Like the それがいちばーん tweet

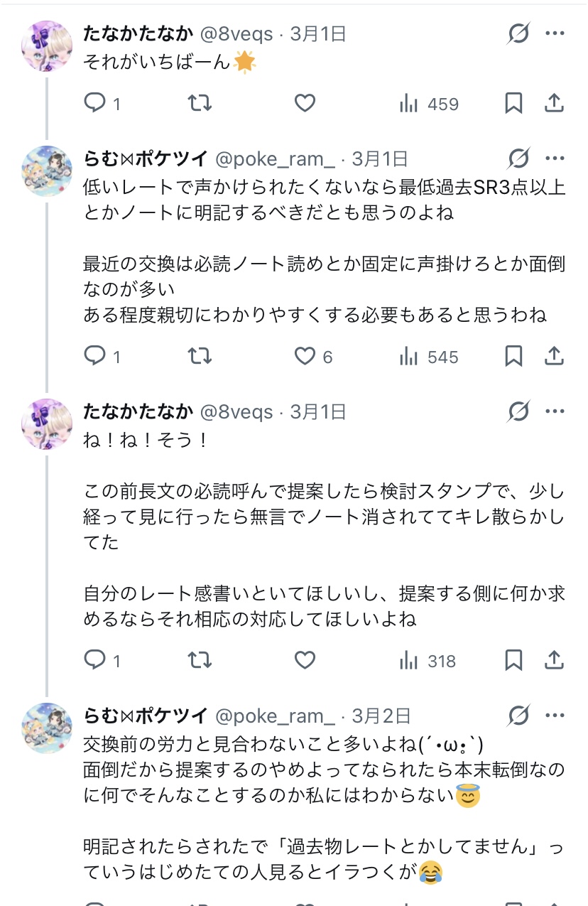pos(305,104)
